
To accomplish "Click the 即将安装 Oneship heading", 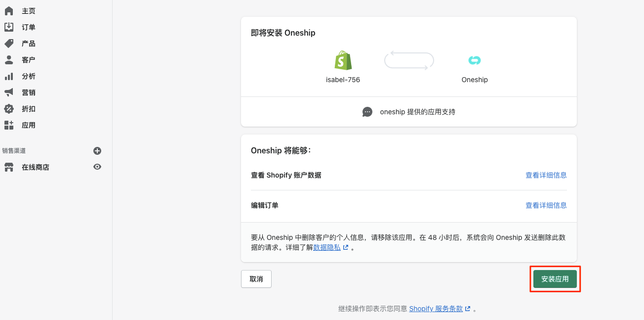I will (283, 33).
